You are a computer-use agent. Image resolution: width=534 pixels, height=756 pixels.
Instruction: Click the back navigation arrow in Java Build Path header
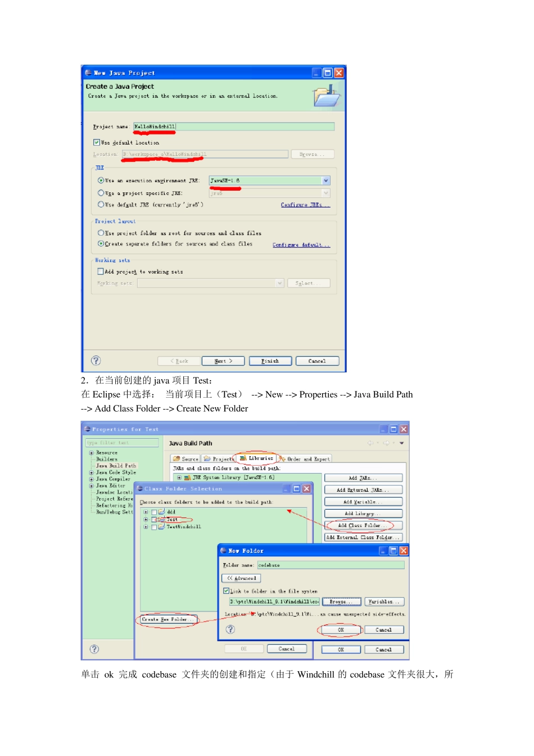(370, 443)
